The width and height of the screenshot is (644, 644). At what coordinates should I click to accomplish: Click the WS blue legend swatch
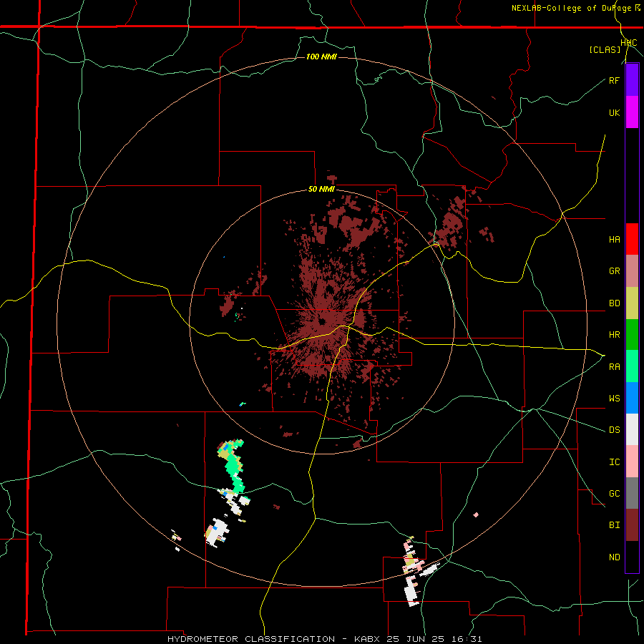pos(632,398)
